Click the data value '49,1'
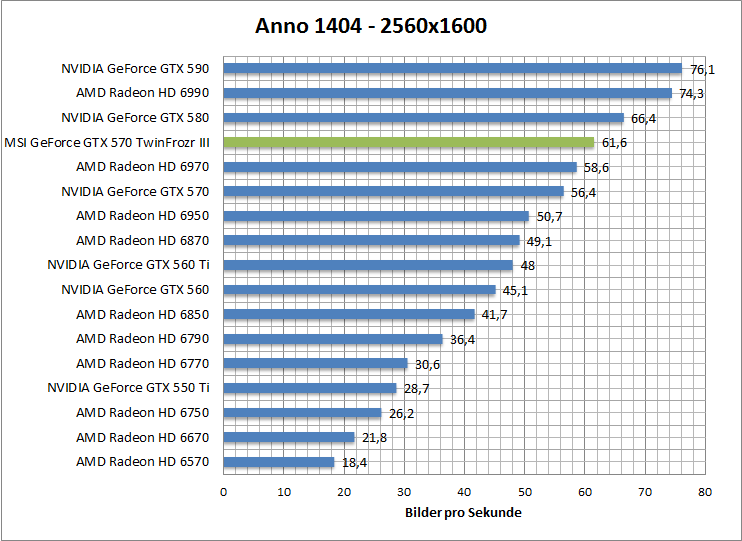 (x=539, y=241)
